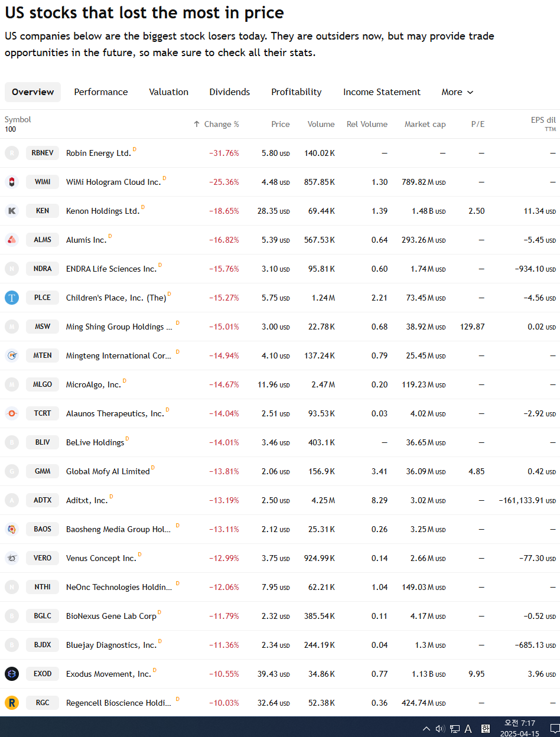Click the Robin Energy RBNEV logo icon
This screenshot has width=560, height=737.
pyautogui.click(x=12, y=153)
